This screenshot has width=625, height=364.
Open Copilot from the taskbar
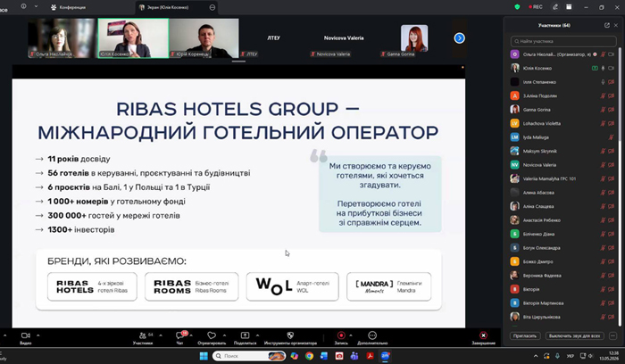pyautogui.click(x=294, y=356)
